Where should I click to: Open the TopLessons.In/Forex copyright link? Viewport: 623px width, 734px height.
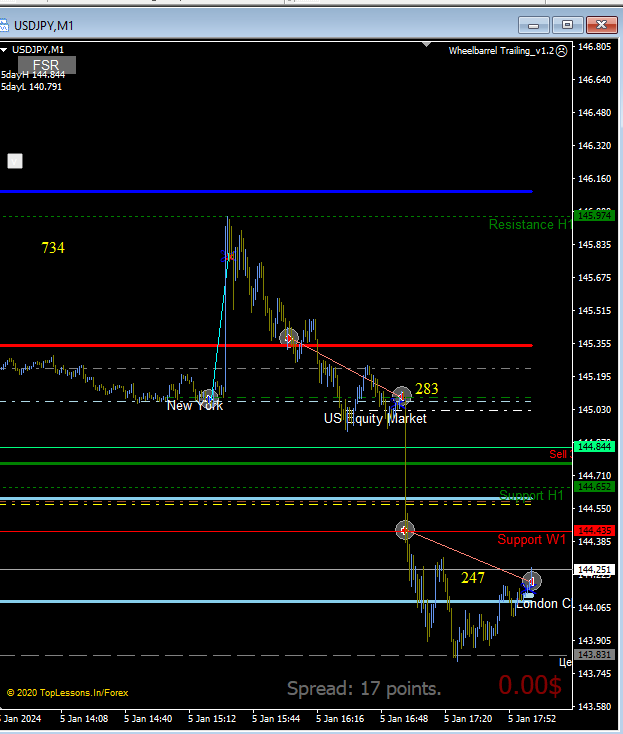pyautogui.click(x=67, y=693)
